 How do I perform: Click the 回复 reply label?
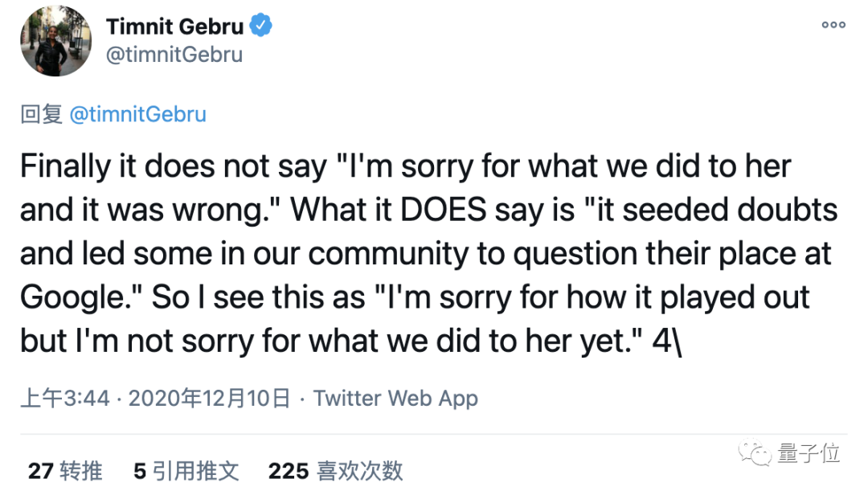coord(41,114)
